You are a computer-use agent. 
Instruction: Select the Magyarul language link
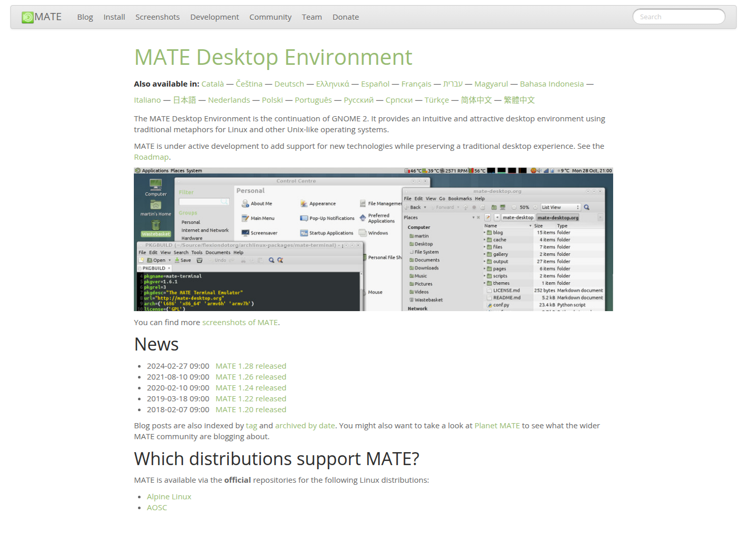point(491,84)
